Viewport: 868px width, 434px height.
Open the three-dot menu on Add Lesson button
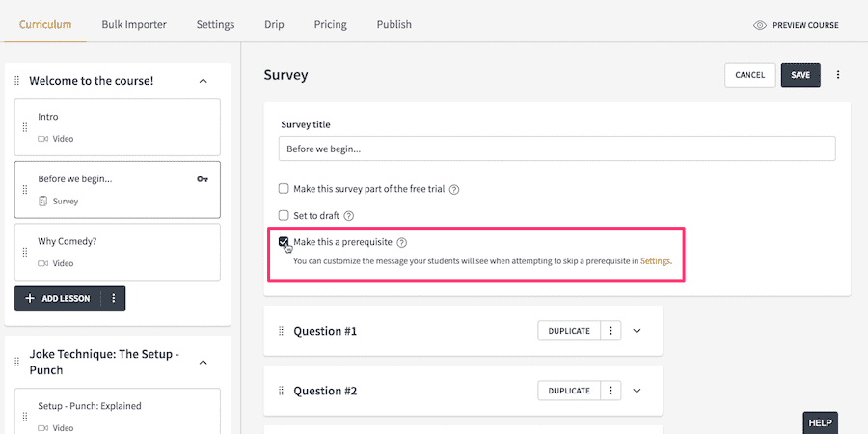[114, 298]
